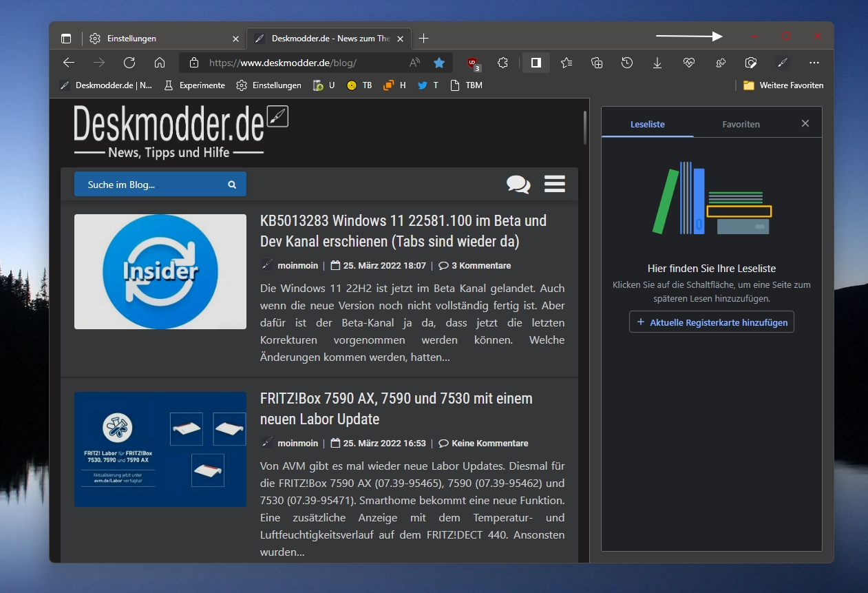Open the FRITZ!Box Labor thumbnail

click(x=160, y=449)
